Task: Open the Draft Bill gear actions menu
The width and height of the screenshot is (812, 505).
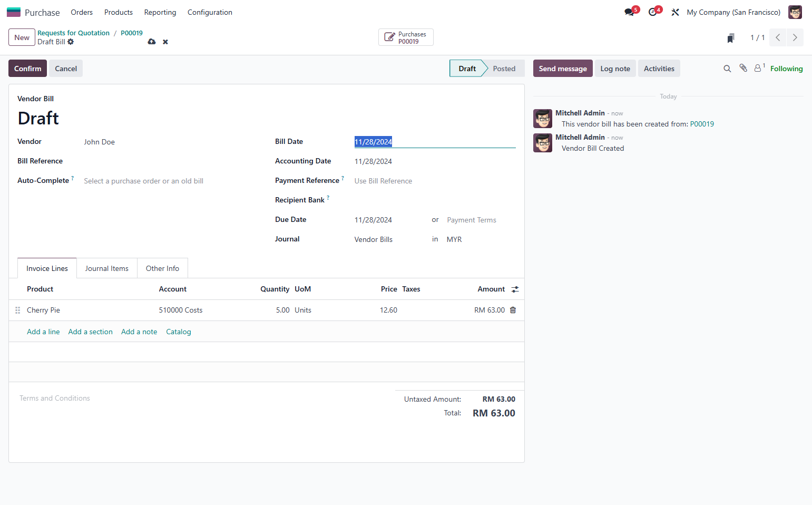Action: pos(71,42)
